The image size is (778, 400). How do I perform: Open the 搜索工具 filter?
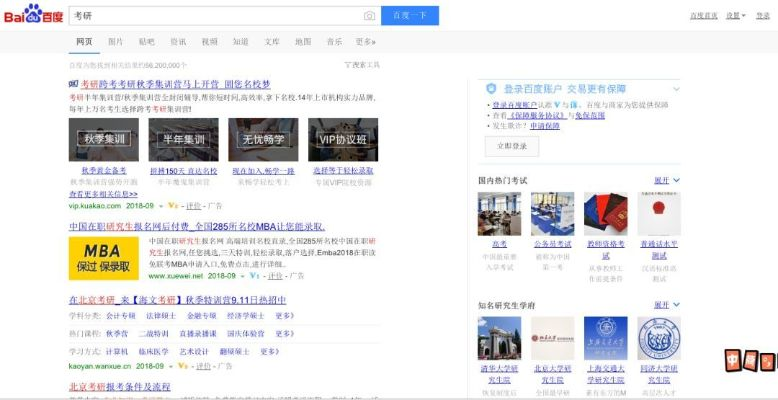pos(362,65)
